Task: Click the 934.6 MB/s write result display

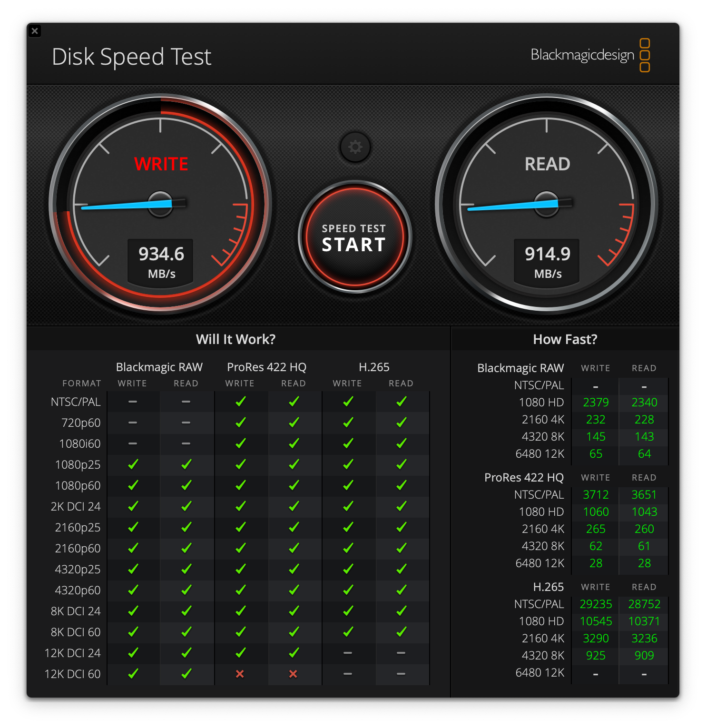Action: 160,261
